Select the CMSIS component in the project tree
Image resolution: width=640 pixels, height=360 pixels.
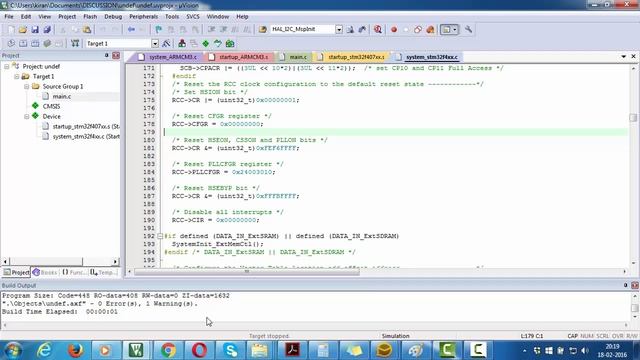click(51, 106)
